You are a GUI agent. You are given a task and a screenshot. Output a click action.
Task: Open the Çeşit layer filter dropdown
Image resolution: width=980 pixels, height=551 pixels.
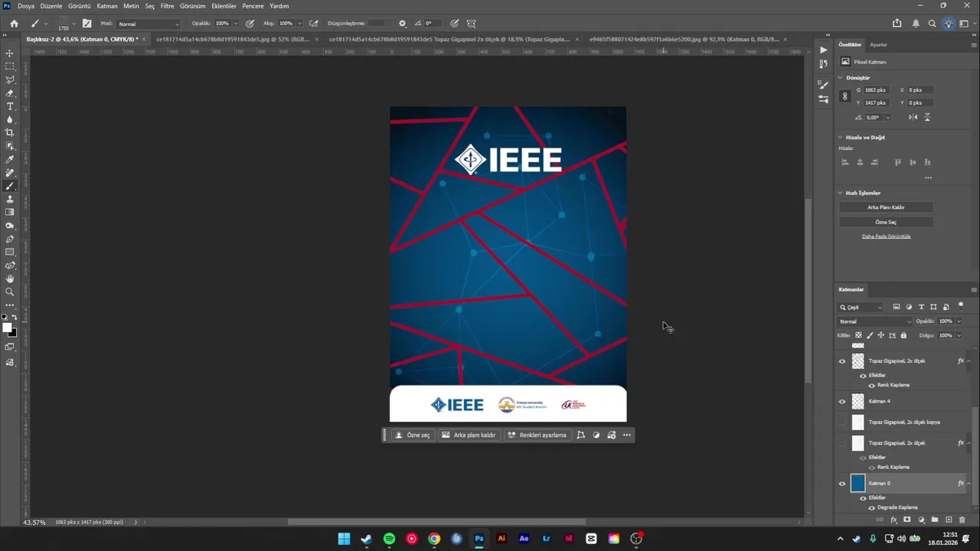(x=861, y=307)
